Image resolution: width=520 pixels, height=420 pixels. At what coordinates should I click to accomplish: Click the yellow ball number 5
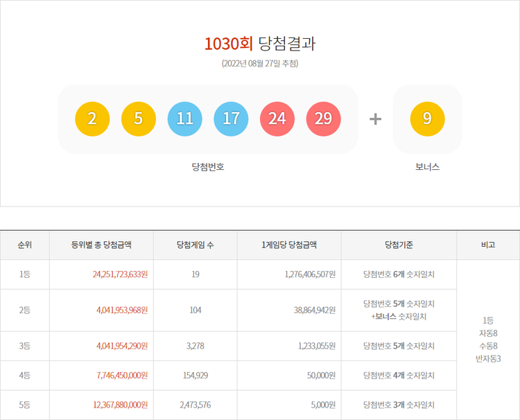point(138,119)
